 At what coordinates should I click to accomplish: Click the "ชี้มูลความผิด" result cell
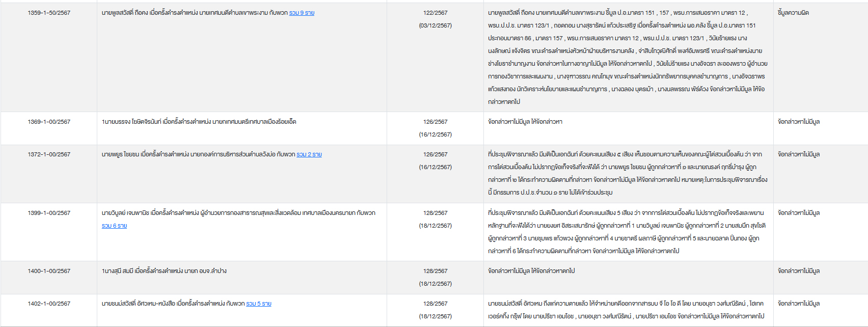(x=793, y=13)
